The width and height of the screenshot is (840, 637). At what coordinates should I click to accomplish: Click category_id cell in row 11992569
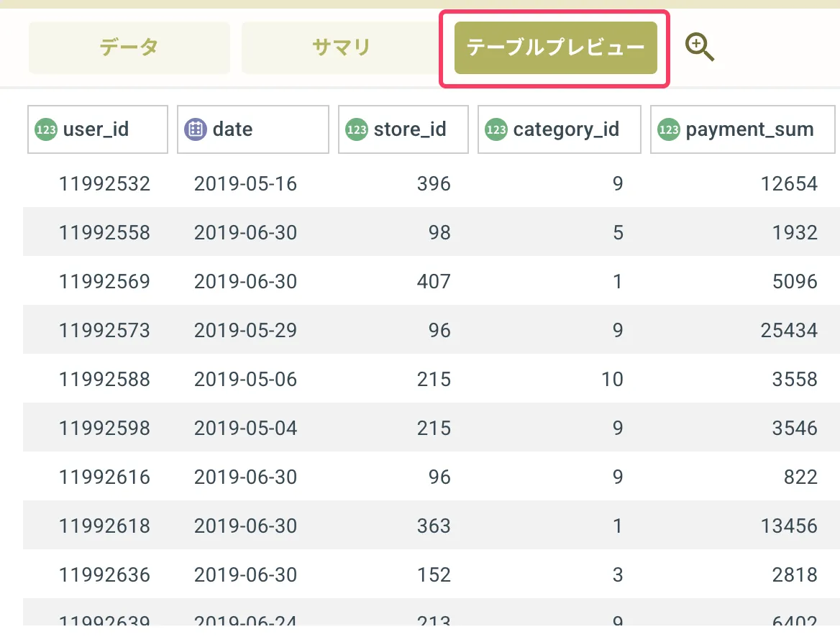[618, 281]
